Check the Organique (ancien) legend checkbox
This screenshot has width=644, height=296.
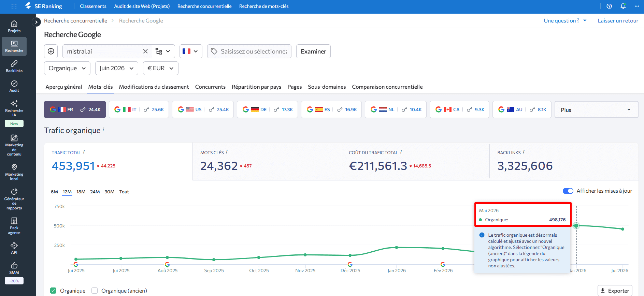tap(95, 291)
